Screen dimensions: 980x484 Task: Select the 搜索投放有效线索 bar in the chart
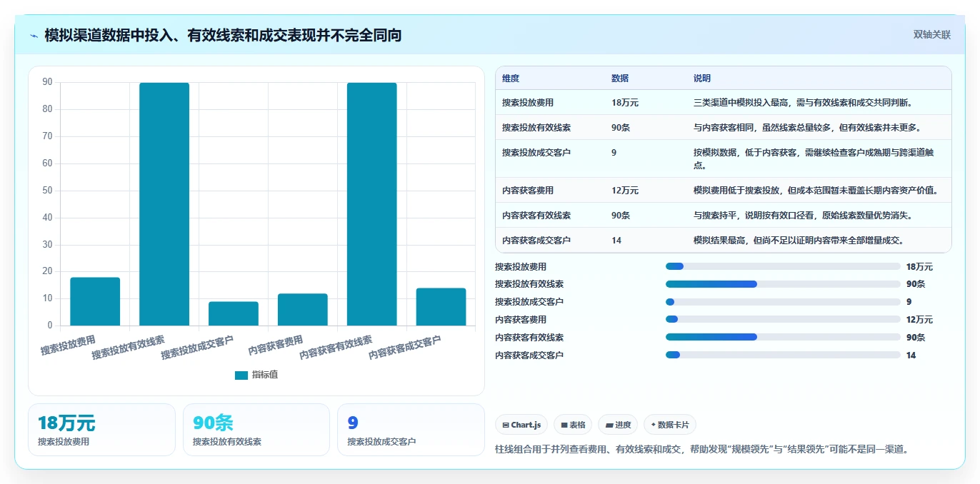(164, 204)
